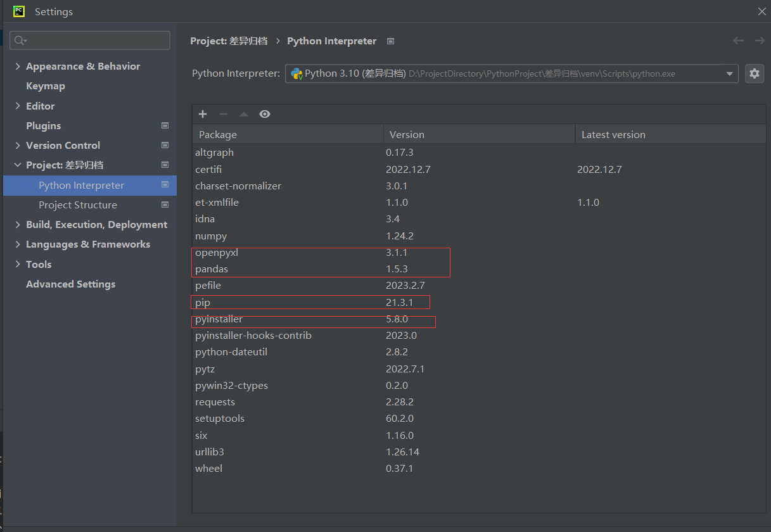This screenshot has width=771, height=532.
Task: Expand Build, Execution, Deployment section
Action: pyautogui.click(x=18, y=224)
